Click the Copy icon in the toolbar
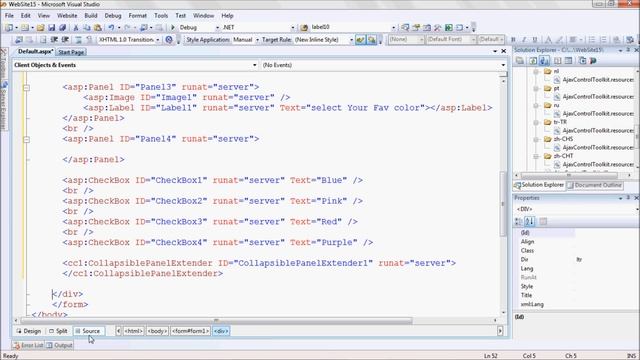 (87, 28)
